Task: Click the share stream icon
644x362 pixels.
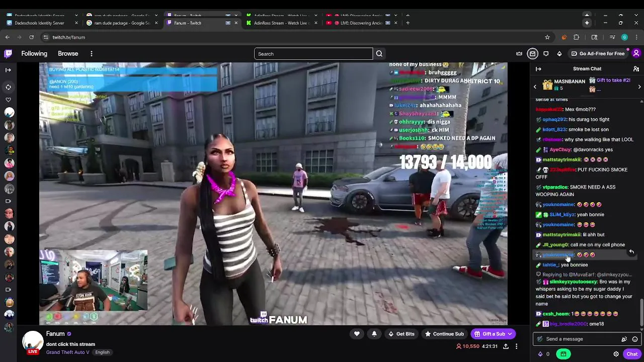Action: pyautogui.click(x=506, y=346)
